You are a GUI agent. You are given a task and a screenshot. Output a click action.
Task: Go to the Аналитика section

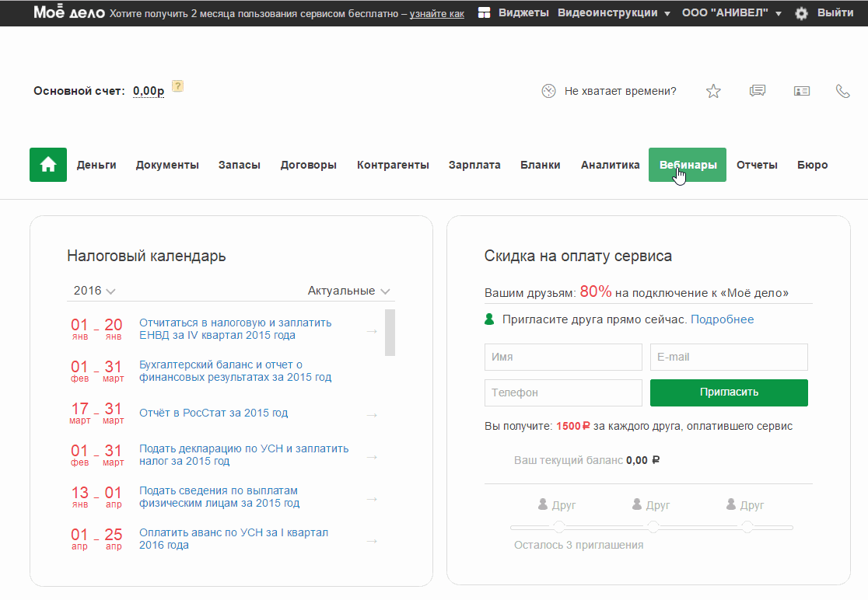(610, 165)
